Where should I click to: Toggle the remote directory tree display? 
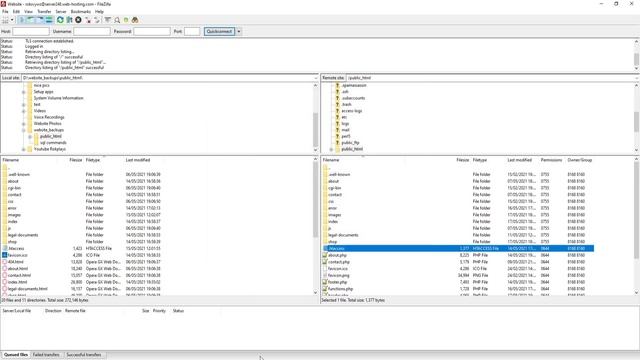(x=40, y=20)
